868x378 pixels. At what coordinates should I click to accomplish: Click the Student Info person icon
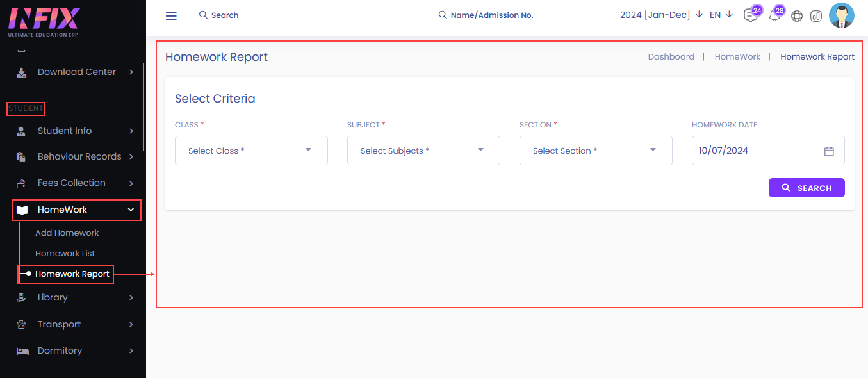tap(22, 131)
